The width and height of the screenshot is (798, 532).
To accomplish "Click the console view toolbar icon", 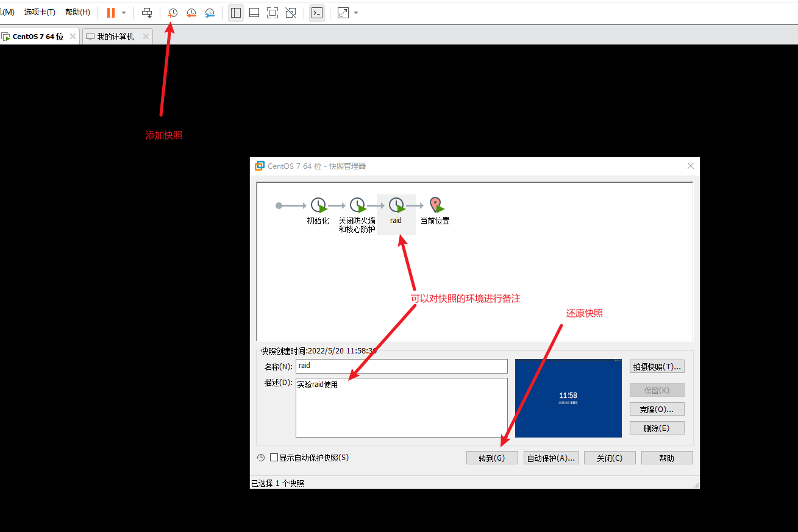I will 316,13.
